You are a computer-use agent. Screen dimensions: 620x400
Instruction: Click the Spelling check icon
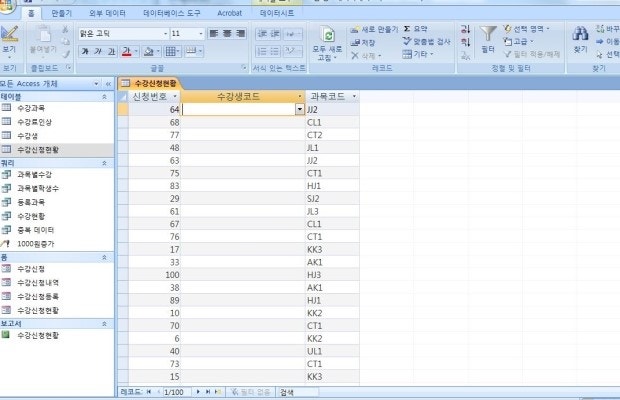(408, 42)
